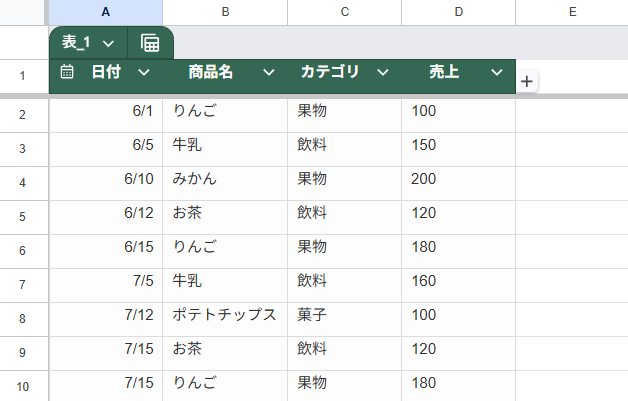Open the 日付 column dropdown arrow

pos(144,73)
